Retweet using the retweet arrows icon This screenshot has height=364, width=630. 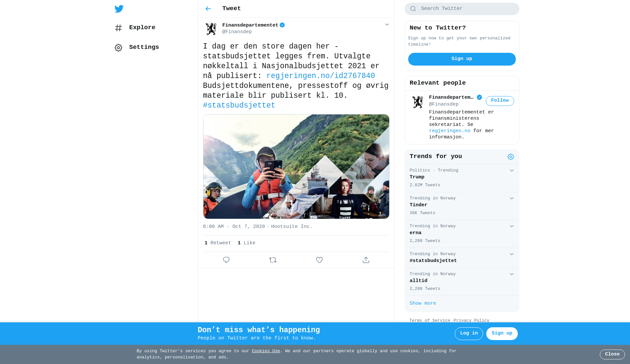273,260
